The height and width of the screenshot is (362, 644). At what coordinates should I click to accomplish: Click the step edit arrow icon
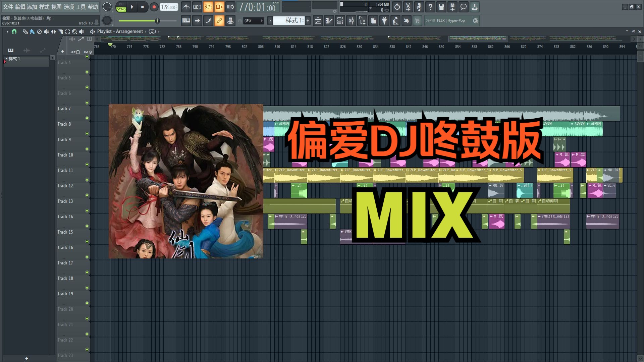197,21
